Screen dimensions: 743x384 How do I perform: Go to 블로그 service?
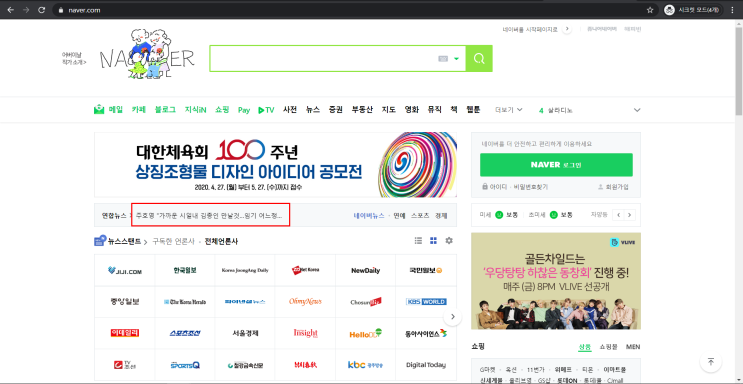click(165, 110)
